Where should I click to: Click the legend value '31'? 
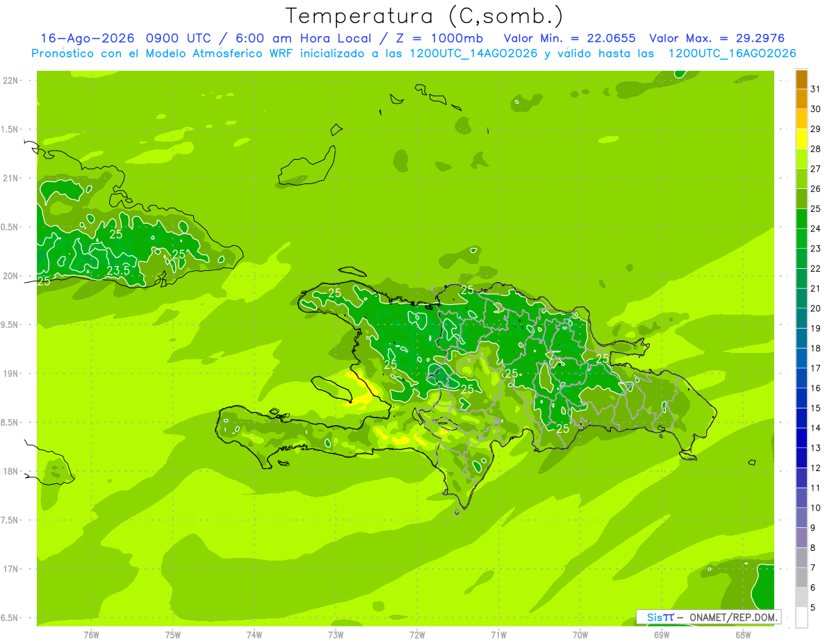tap(816, 89)
